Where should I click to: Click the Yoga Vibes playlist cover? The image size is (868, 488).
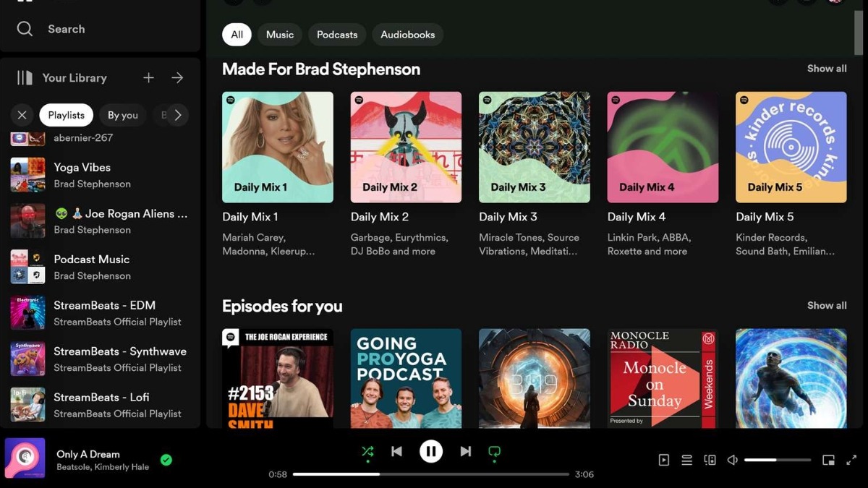click(x=27, y=175)
